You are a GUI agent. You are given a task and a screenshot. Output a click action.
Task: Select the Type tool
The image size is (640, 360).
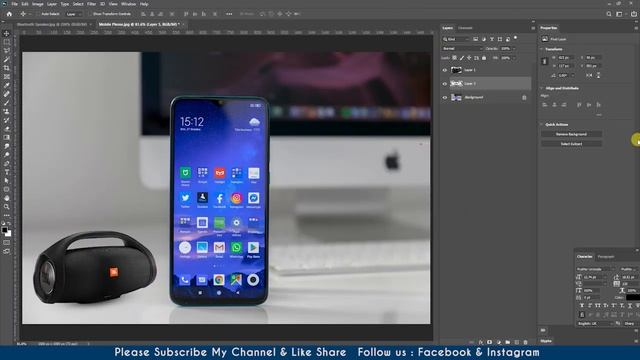[7, 172]
